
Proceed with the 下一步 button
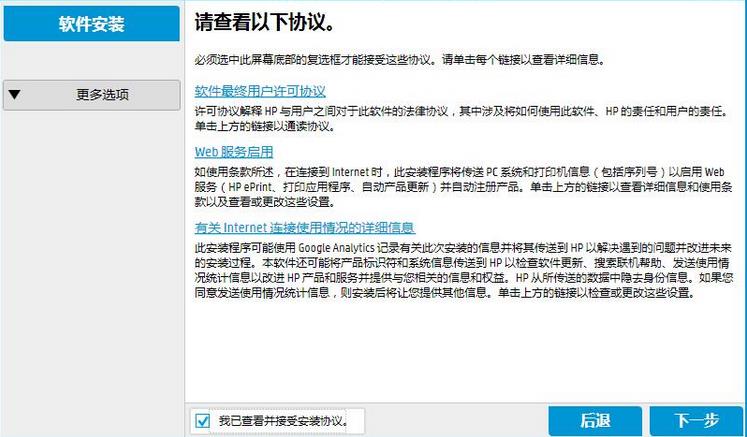(696, 420)
